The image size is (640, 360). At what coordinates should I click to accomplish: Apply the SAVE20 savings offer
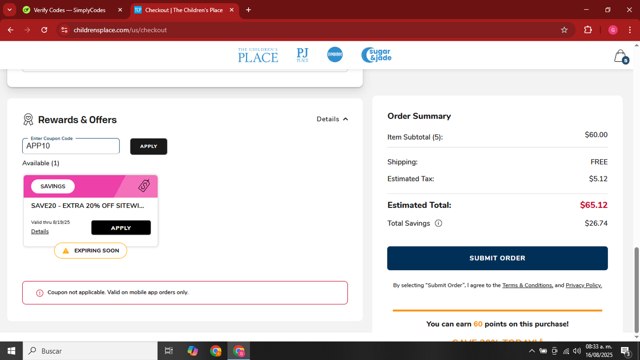pos(121,228)
